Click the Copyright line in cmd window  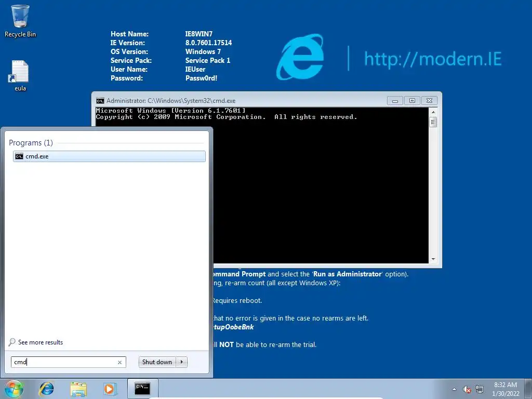tap(227, 117)
